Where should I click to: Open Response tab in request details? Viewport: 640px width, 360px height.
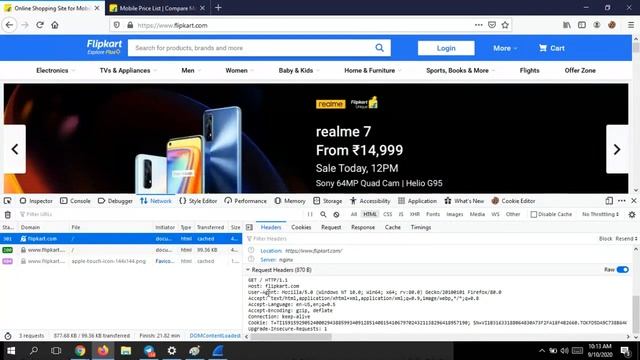363,227
